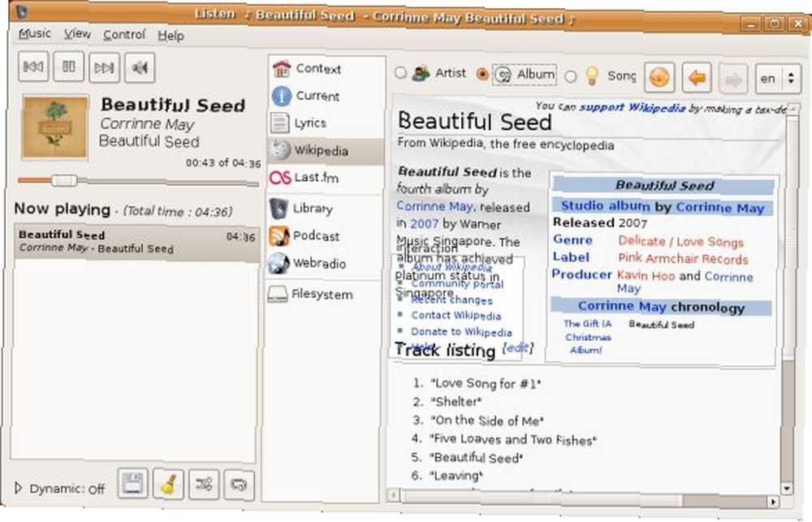Open the Recent changes link

(452, 300)
